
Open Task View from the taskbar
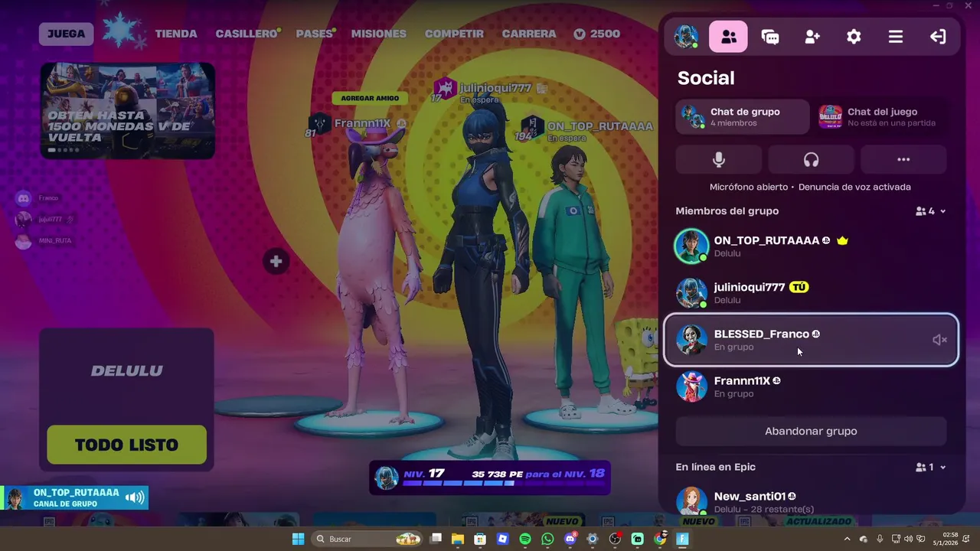(436, 539)
